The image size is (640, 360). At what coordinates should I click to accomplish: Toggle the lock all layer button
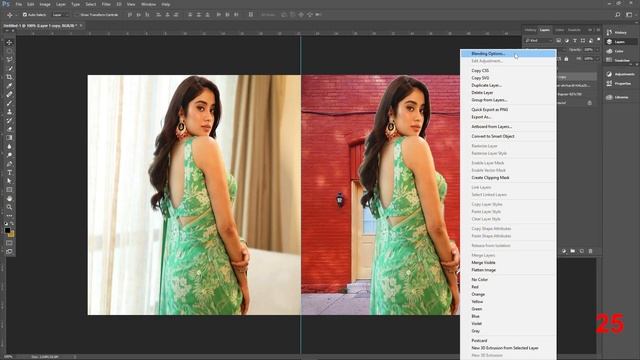point(566,59)
